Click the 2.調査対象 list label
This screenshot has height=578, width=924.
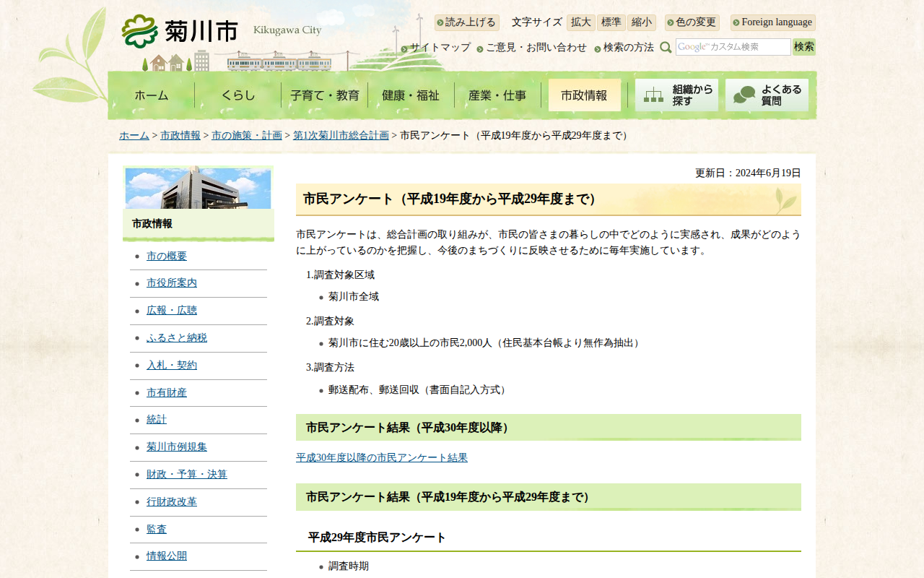pos(331,322)
